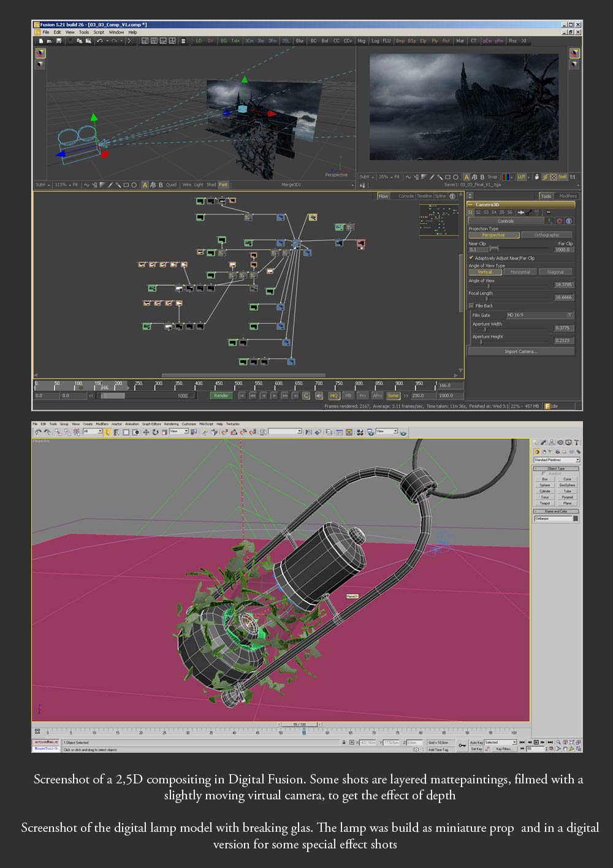
Task: Open the Script menu in Fusion
Action: [x=99, y=32]
